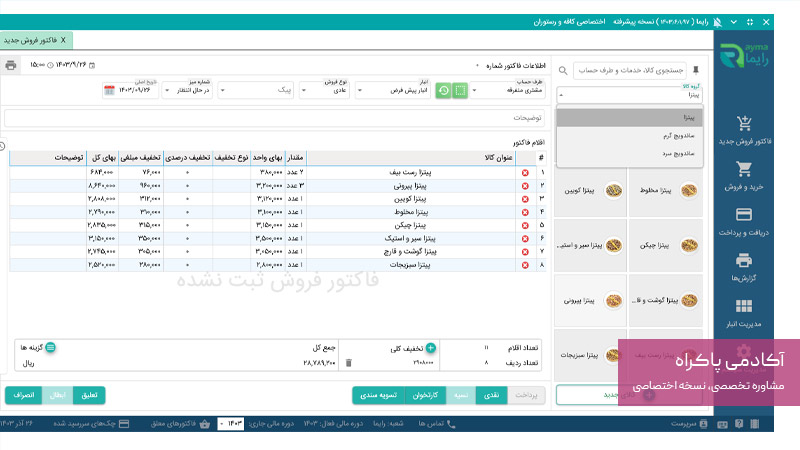The image size is (800, 450).
Task: Add پیتزا چیکن product card
Action: click(666, 245)
